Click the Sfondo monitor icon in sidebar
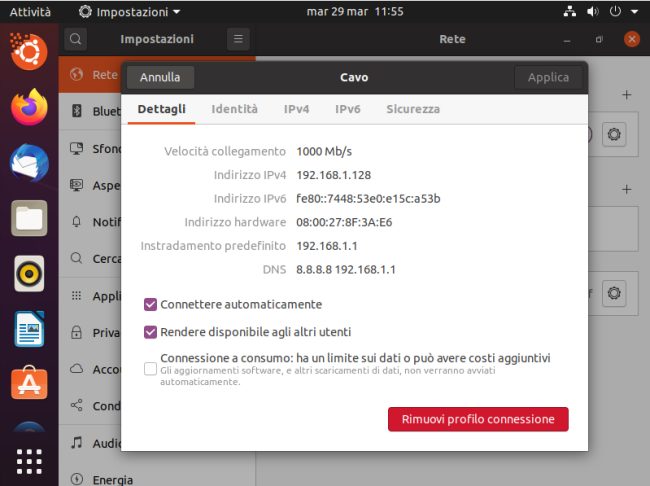The height and width of the screenshot is (486, 650). tap(77, 148)
